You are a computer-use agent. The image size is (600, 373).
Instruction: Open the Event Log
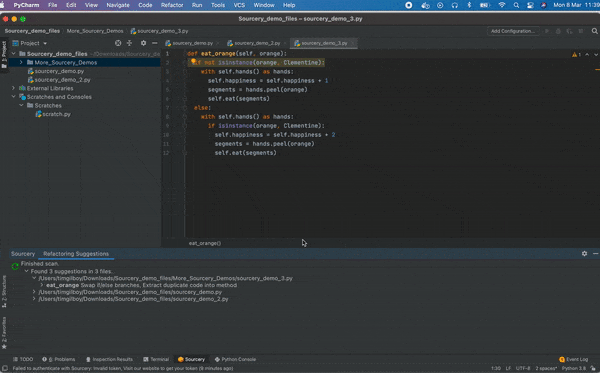pyautogui.click(x=573, y=359)
